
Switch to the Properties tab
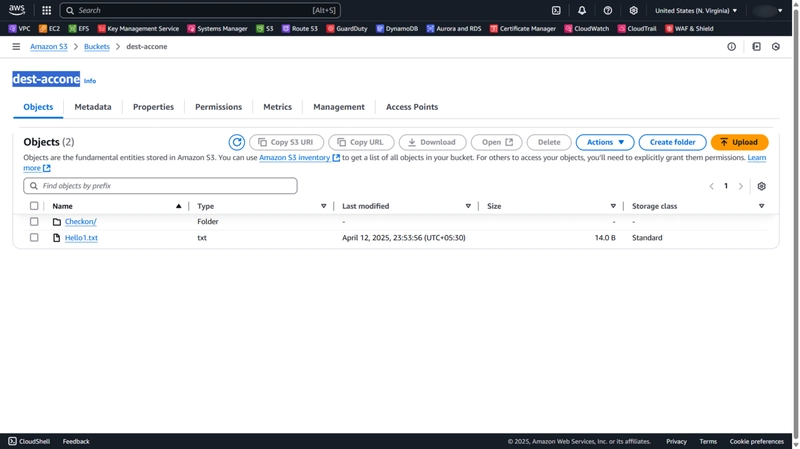154,107
